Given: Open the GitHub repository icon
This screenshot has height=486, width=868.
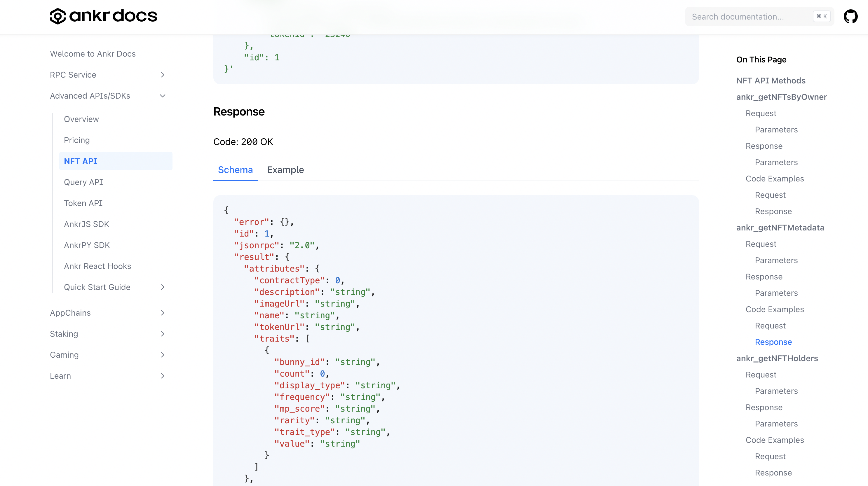Looking at the screenshot, I should tap(851, 16).
